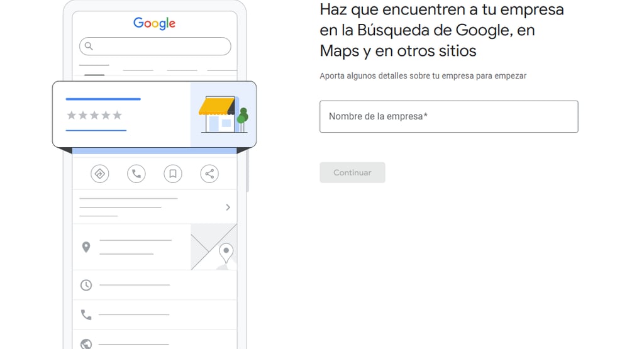
Task: Click the call icon in circle
Action: coord(136,174)
